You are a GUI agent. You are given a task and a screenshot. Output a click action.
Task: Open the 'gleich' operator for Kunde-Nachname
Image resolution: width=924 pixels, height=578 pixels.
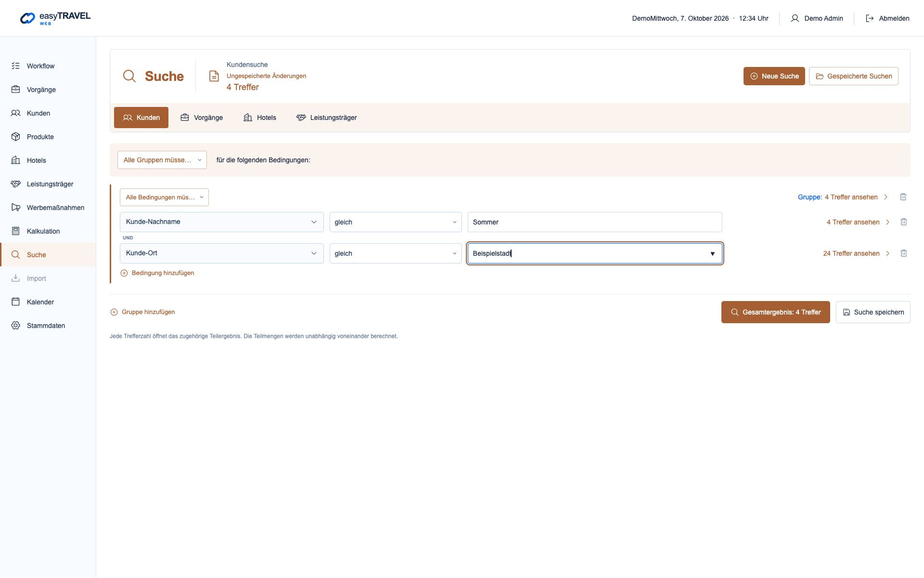396,222
